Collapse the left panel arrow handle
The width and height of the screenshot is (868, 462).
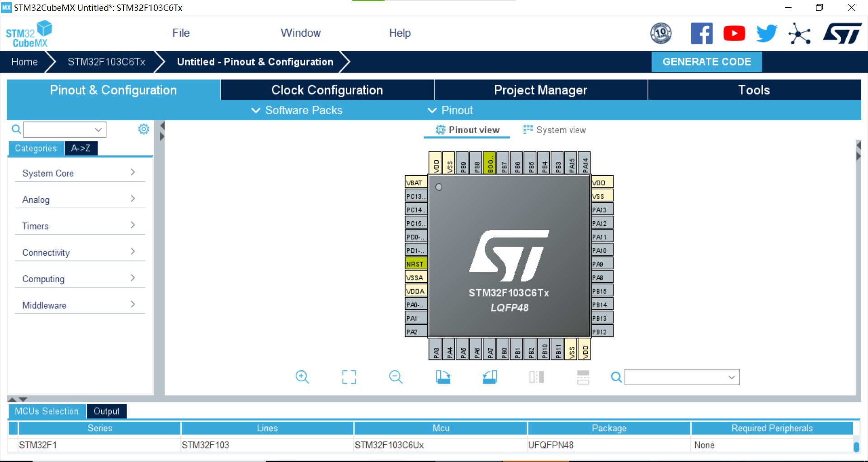pyautogui.click(x=162, y=126)
